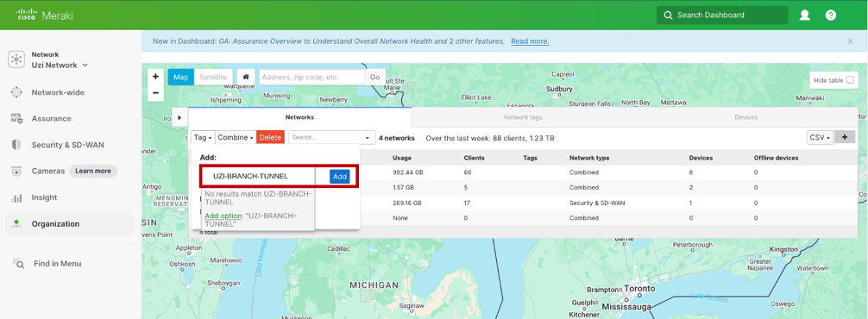Click the red Delete button
The image size is (868, 319).
[x=271, y=137]
